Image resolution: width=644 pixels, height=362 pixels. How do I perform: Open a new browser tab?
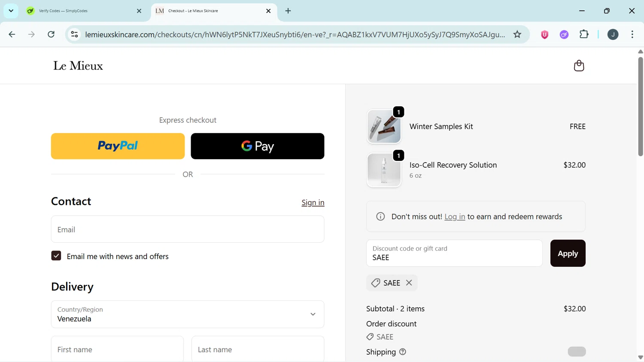[288, 11]
